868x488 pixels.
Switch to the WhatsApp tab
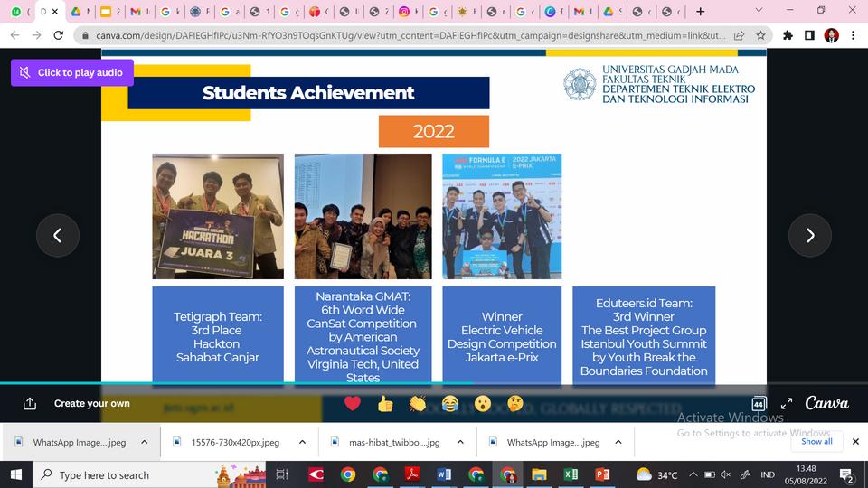[16, 11]
